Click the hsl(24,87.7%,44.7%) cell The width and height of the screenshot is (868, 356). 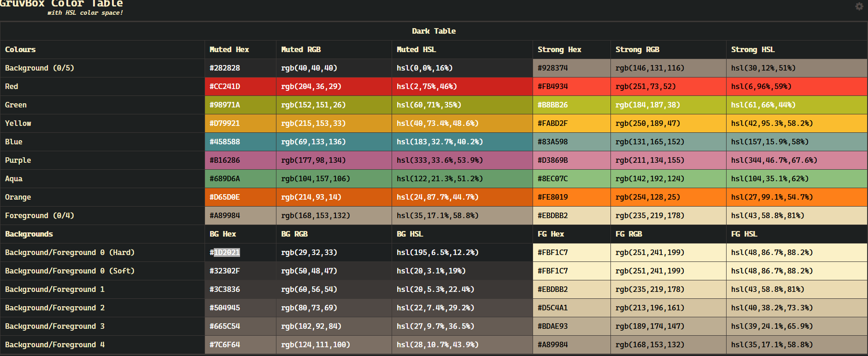[462, 197]
